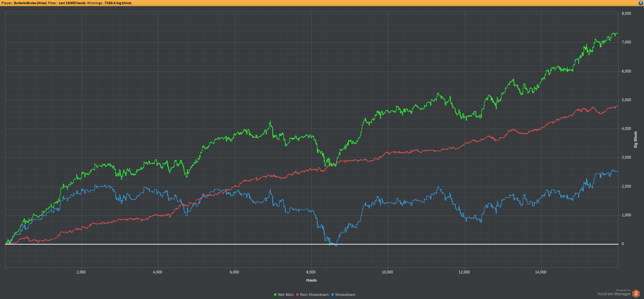
Task: Click the "5,000" tick on the Big Blinds axis
Action: pos(626,100)
